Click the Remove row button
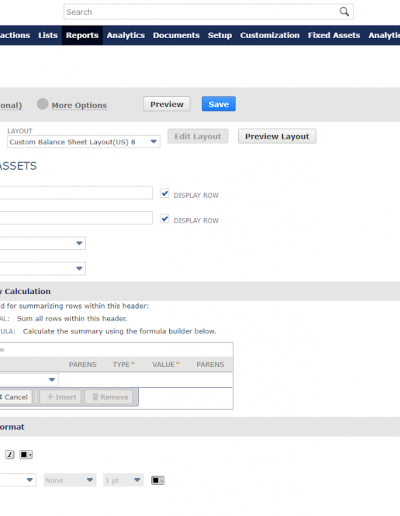400x516 pixels. (109, 397)
